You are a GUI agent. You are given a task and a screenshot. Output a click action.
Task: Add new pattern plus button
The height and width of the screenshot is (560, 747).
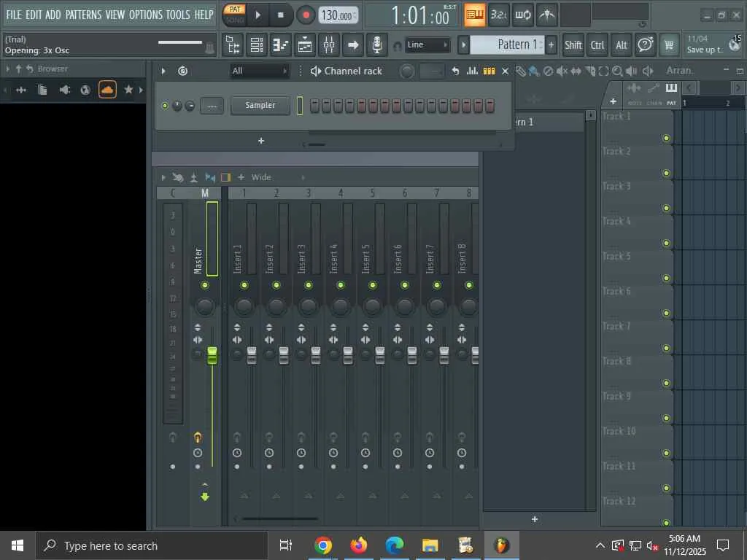point(551,44)
